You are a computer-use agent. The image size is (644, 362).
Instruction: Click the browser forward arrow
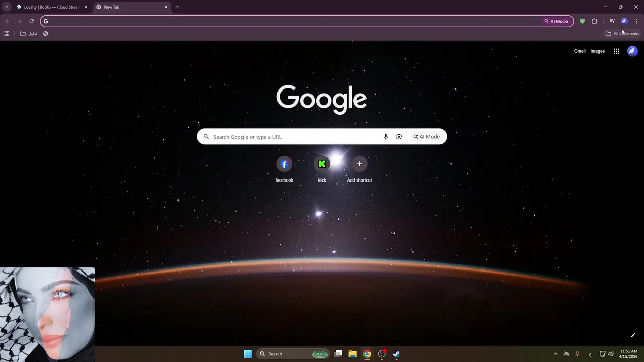click(x=19, y=21)
